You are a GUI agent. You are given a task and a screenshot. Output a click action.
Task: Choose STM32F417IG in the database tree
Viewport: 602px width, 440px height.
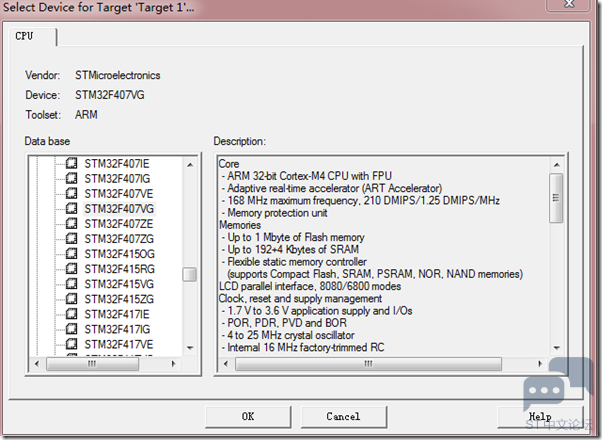(x=119, y=328)
